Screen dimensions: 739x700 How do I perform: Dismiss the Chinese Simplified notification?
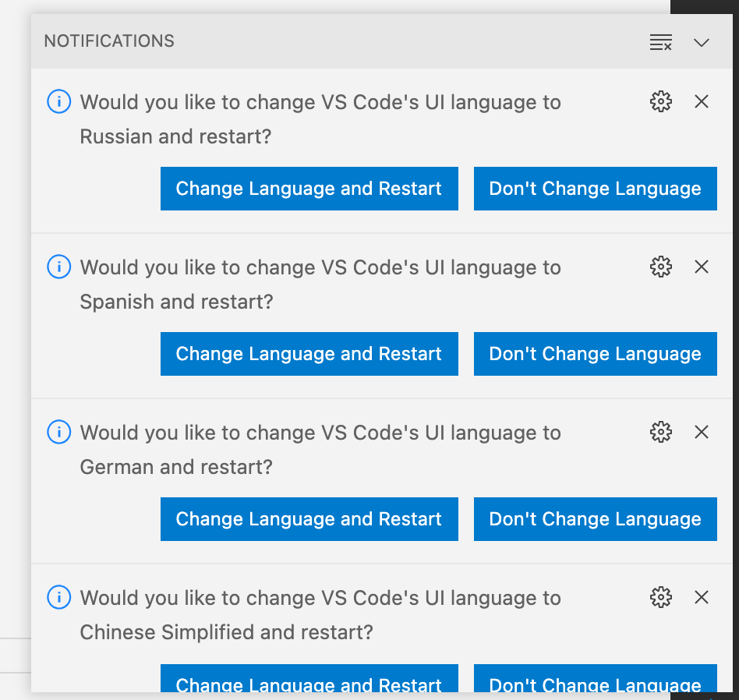702,597
